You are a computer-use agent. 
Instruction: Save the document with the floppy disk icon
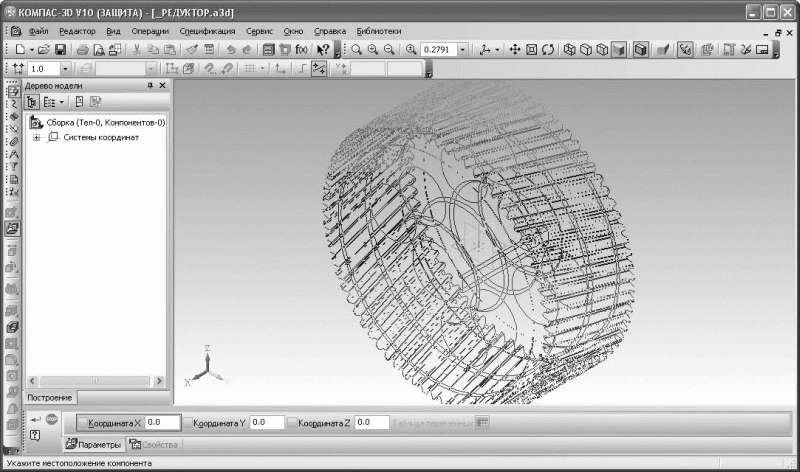(x=60, y=49)
